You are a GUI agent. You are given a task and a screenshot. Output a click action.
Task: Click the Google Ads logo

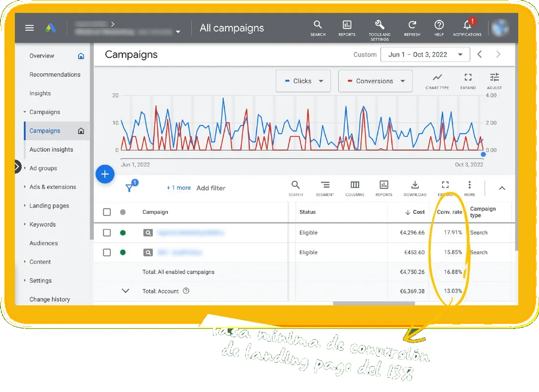pyautogui.click(x=50, y=28)
